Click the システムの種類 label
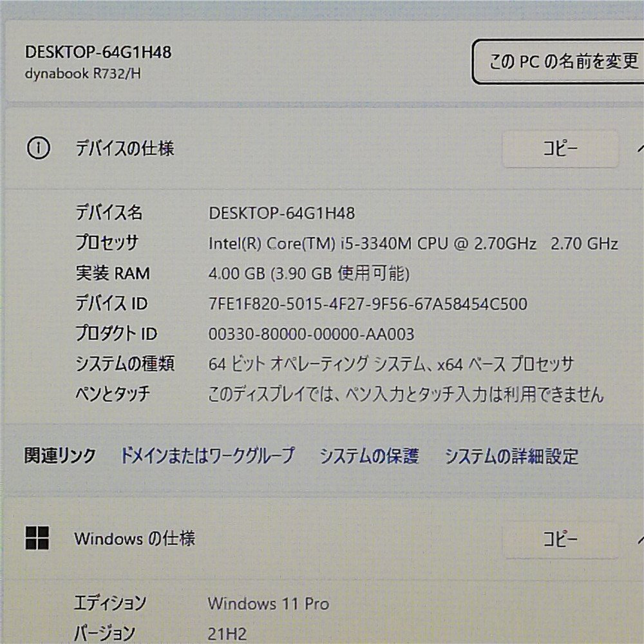Viewport: 644px width, 644px height. [x=125, y=364]
